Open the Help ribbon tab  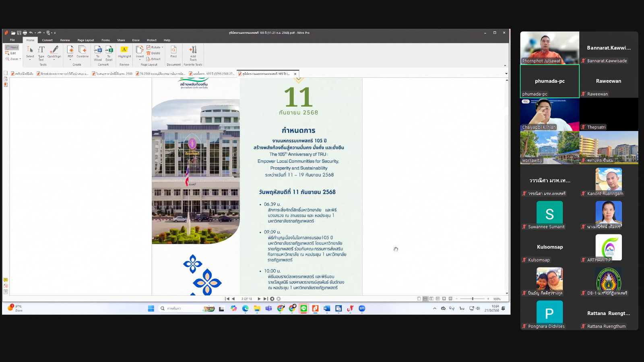tap(167, 40)
